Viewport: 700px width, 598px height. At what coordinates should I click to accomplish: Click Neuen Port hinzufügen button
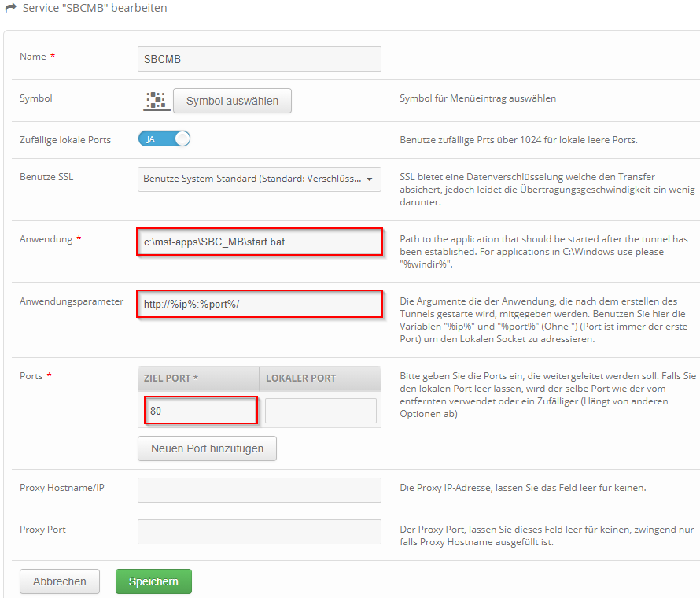coord(207,448)
